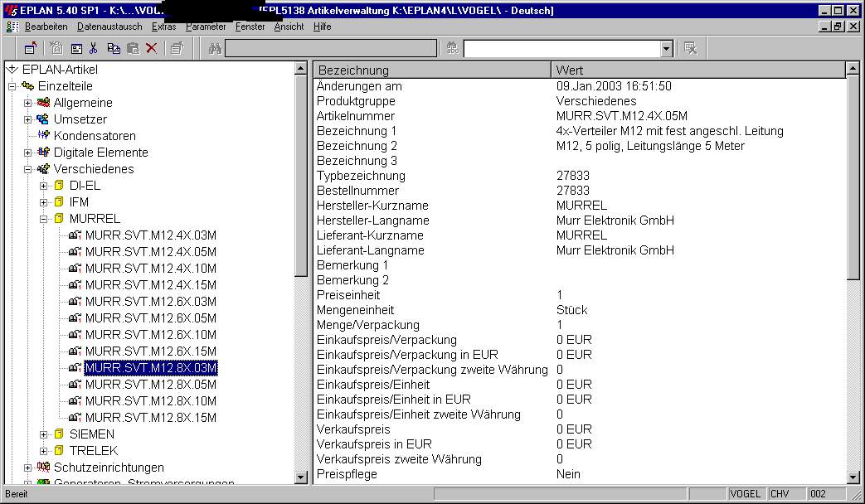Click into the white toolbar search combo field

tap(562, 49)
